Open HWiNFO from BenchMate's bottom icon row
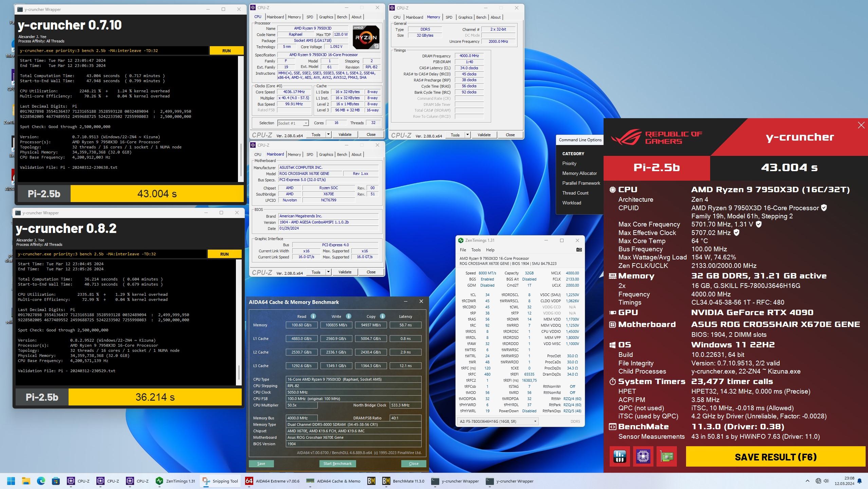This screenshot has height=489, width=868. 620,456
